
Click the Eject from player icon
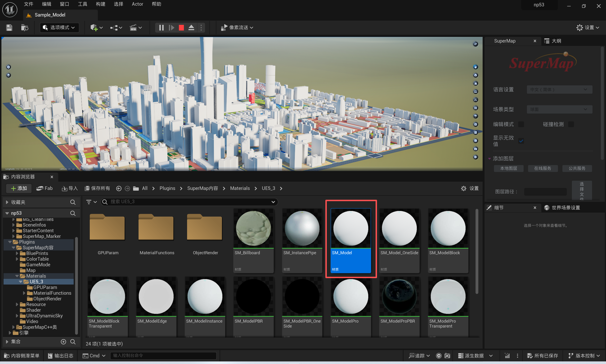click(x=191, y=27)
